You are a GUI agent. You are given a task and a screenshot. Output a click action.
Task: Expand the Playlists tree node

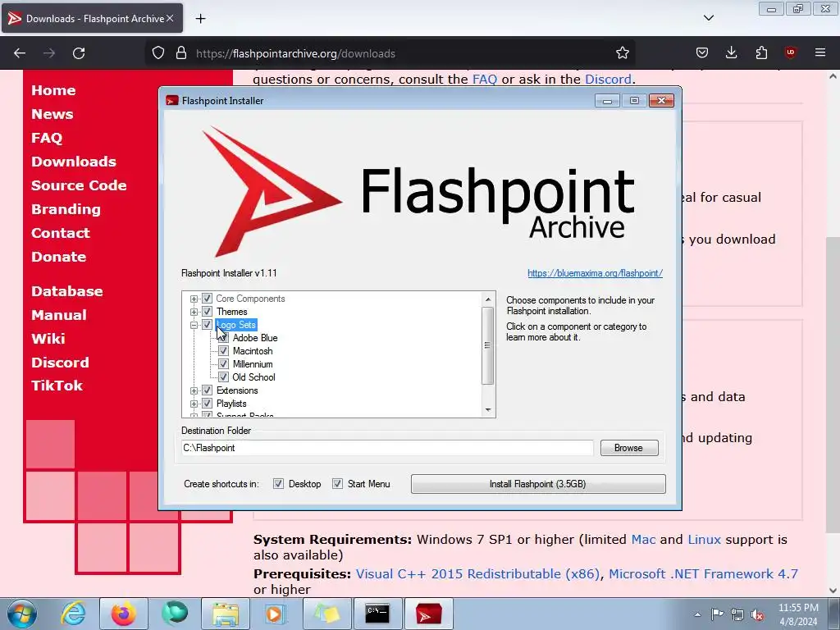pyautogui.click(x=194, y=404)
